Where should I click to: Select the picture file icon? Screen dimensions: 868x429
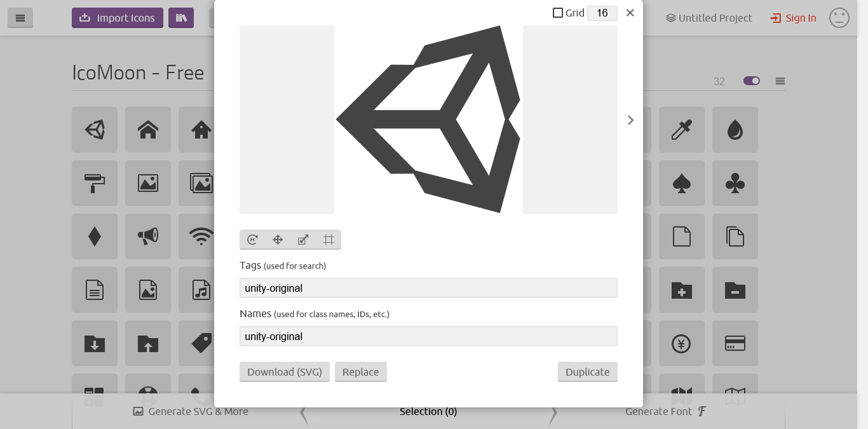point(148,290)
